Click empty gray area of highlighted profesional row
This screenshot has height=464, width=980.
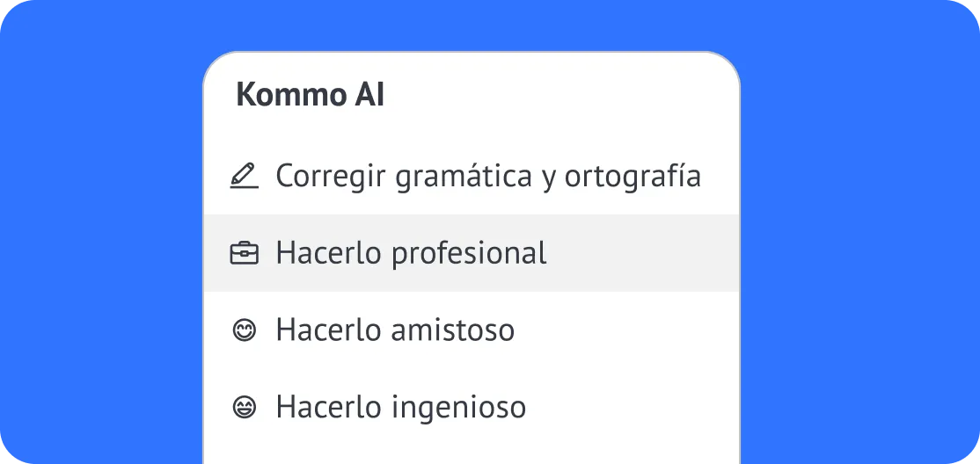[x=642, y=254]
